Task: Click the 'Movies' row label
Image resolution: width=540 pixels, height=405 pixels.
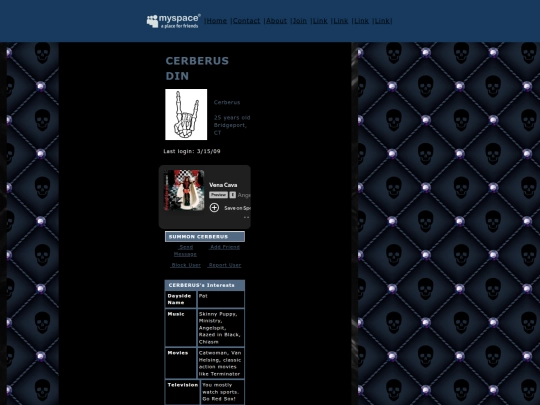Action: click(181, 363)
